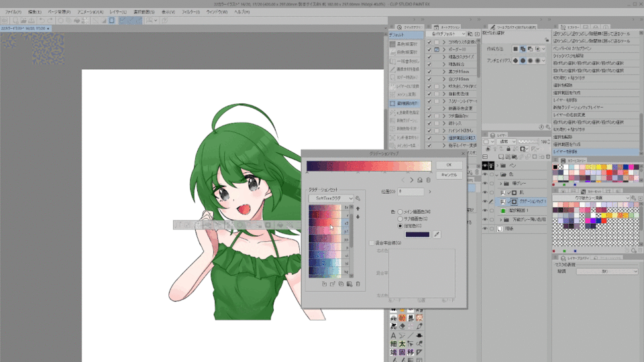Expand the 万能グレー layer folder
Screen dimensions: 644x362
tap(499, 220)
